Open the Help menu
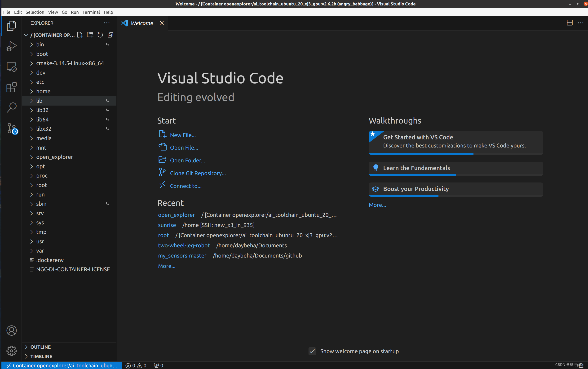This screenshot has width=588, height=369. [108, 12]
